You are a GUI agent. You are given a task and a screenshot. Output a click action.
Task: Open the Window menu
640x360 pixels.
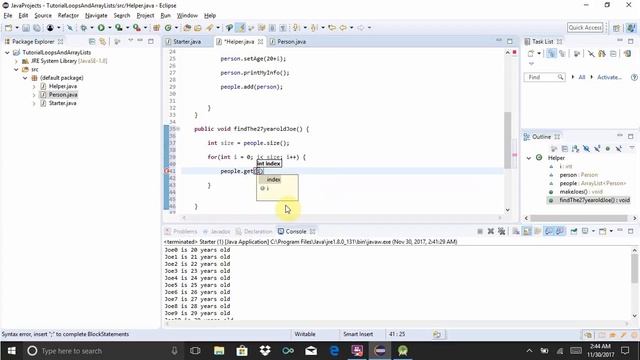187,16
